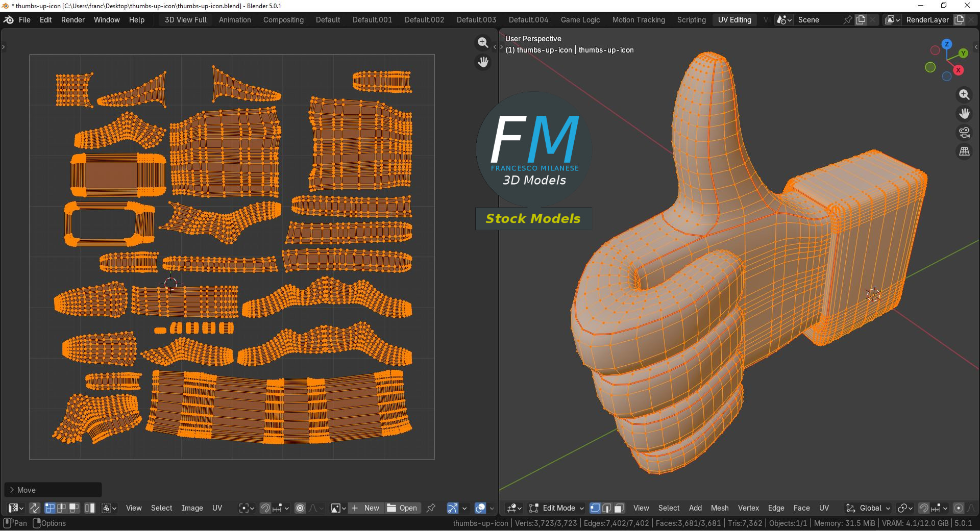This screenshot has width=980, height=531.
Task: Open the File menu
Action: tap(24, 20)
